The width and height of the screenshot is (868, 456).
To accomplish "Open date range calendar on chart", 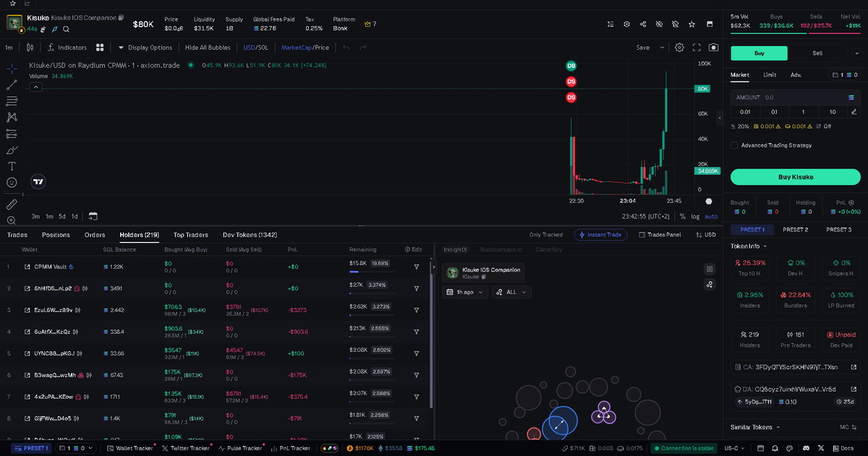I will click(93, 216).
